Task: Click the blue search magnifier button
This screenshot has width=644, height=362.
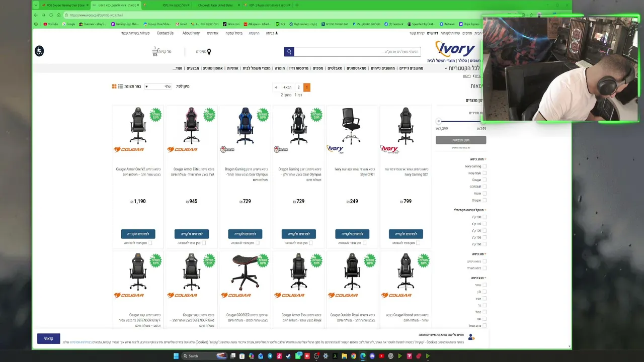Action: tap(289, 51)
